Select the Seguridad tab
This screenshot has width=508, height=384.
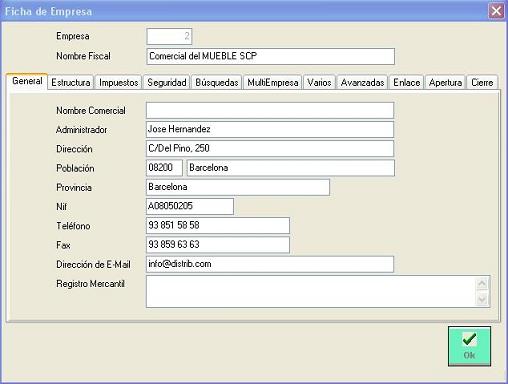click(167, 82)
